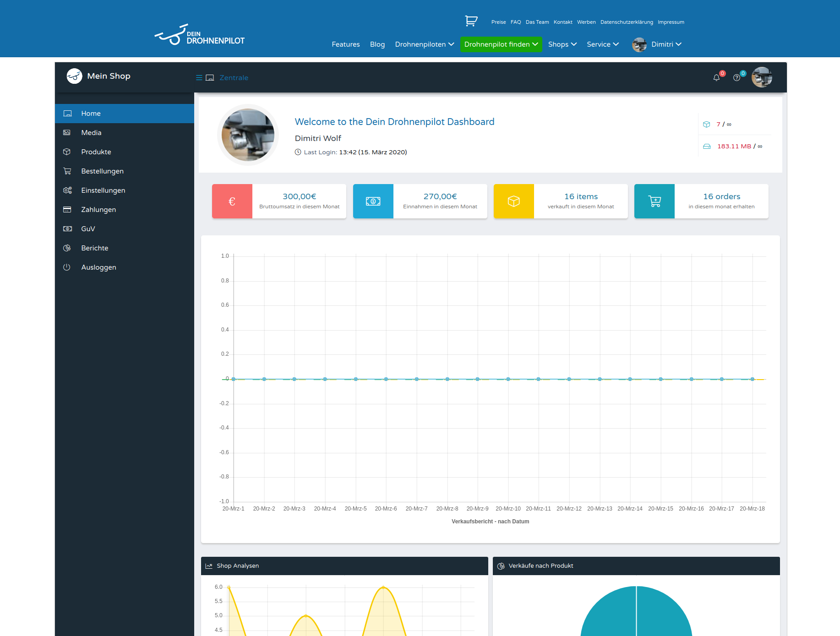Viewport: 840px width, 636px height.
Task: Click the Dimitri Wolf profile picture
Action: click(248, 135)
